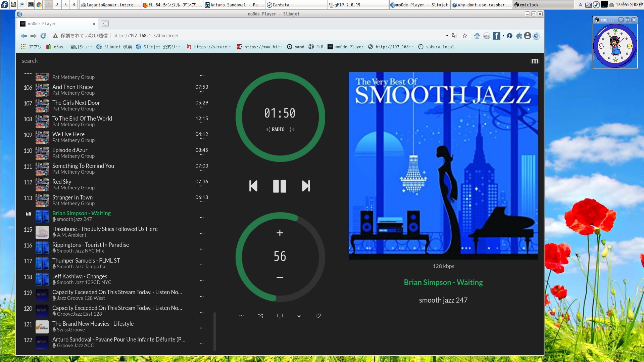Open the moOde audio renderer screen icon
Image resolution: width=644 pixels, height=362 pixels.
[280, 316]
